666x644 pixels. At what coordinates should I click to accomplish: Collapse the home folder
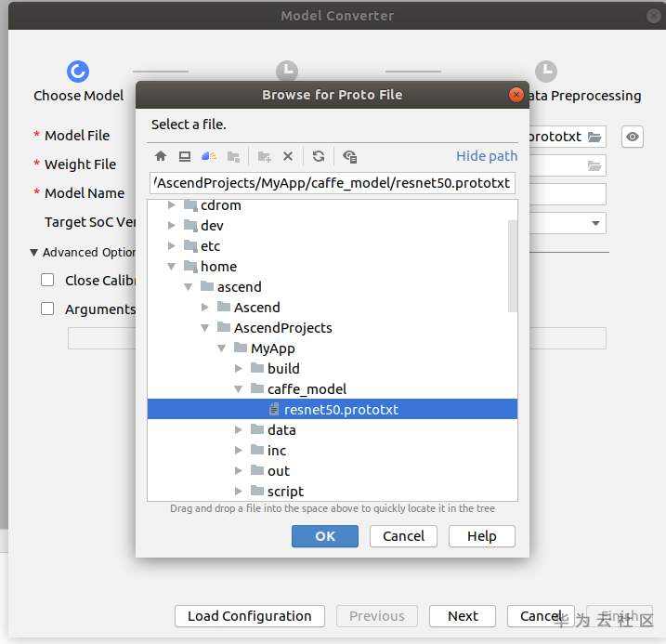(x=171, y=267)
